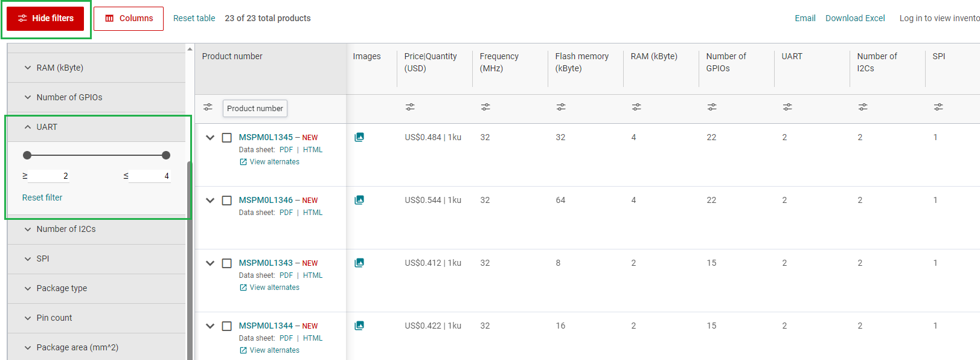Open the Frequency column filter icon

[x=485, y=107]
